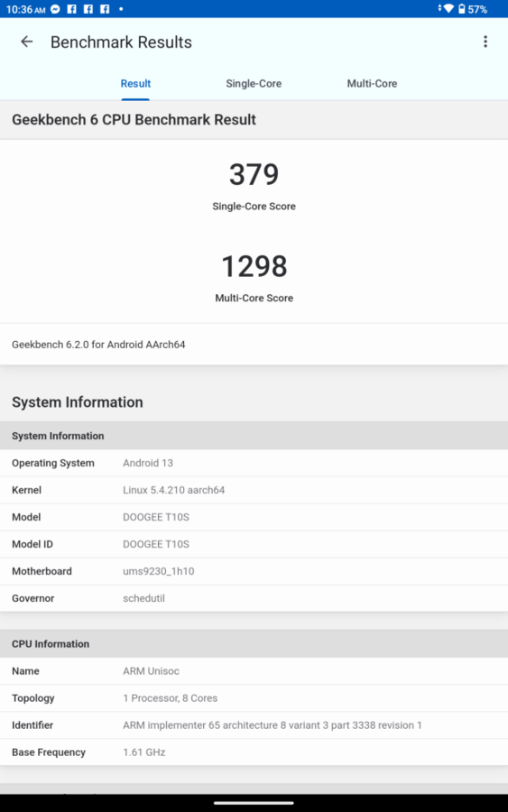Viewport: 508px width, 812px height.
Task: Tap the navigation gesture bar at bottom
Action: click(254, 803)
